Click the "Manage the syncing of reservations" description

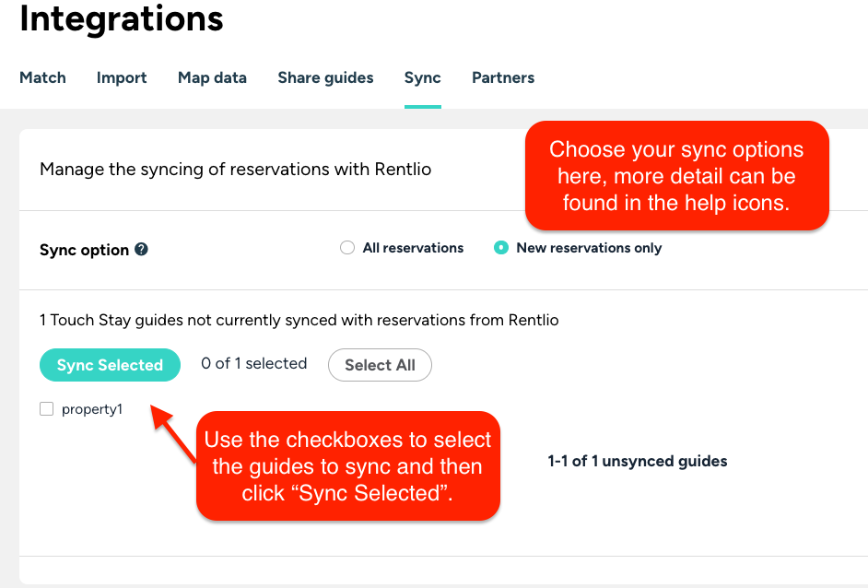[235, 170]
